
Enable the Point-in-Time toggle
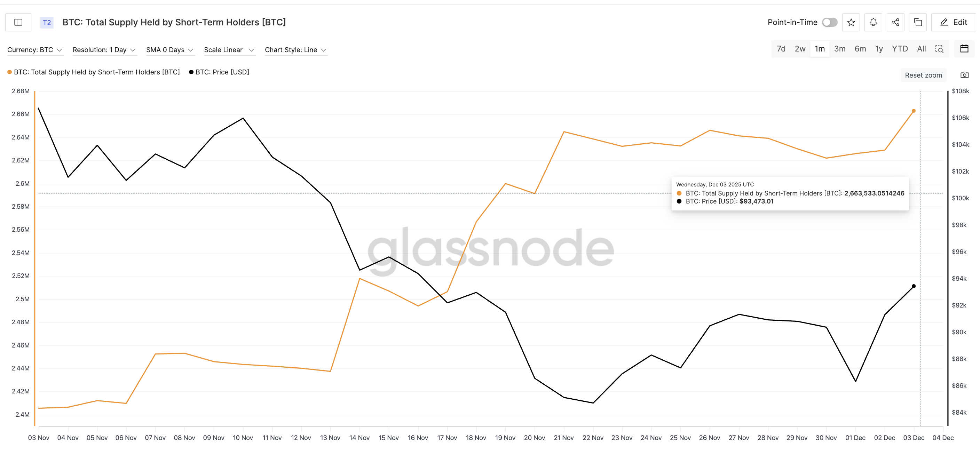coord(829,22)
